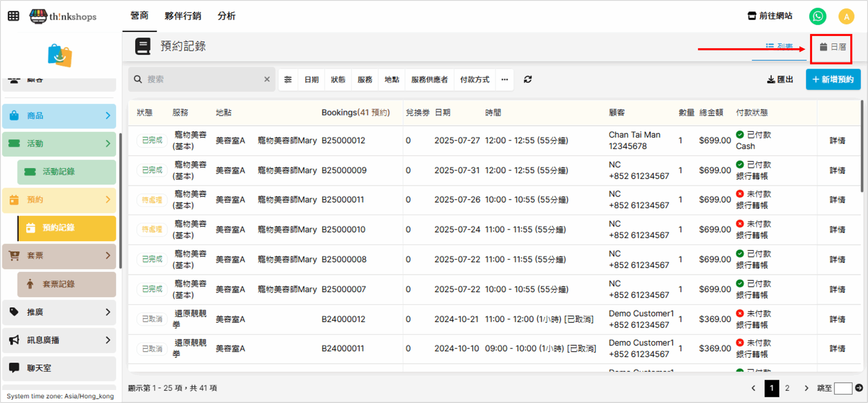Click the refresh list icon

pos(528,79)
